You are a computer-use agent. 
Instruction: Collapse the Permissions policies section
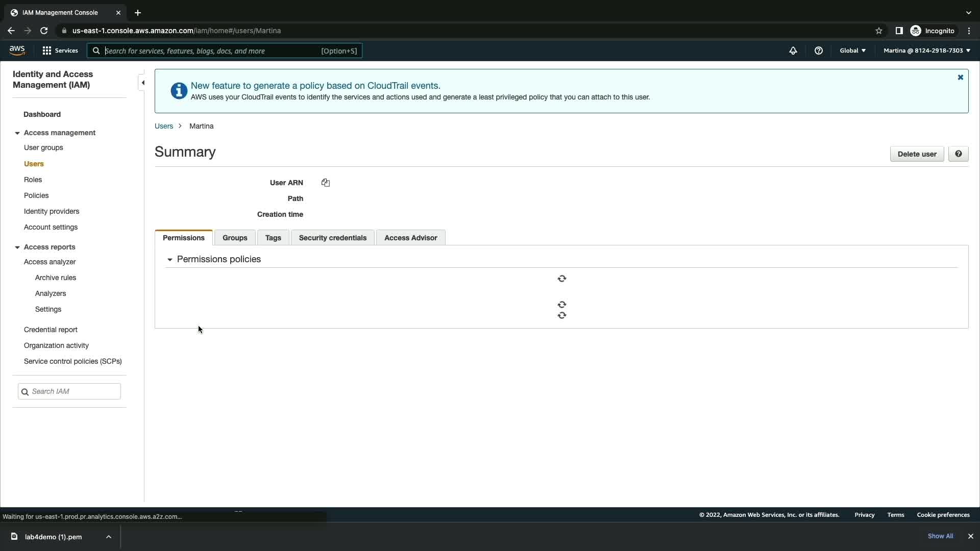coord(170,260)
